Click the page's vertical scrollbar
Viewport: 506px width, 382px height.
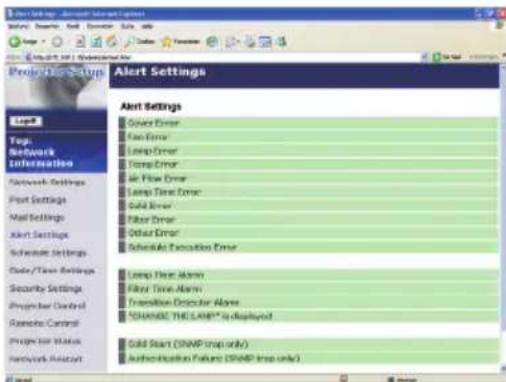click(x=503, y=217)
